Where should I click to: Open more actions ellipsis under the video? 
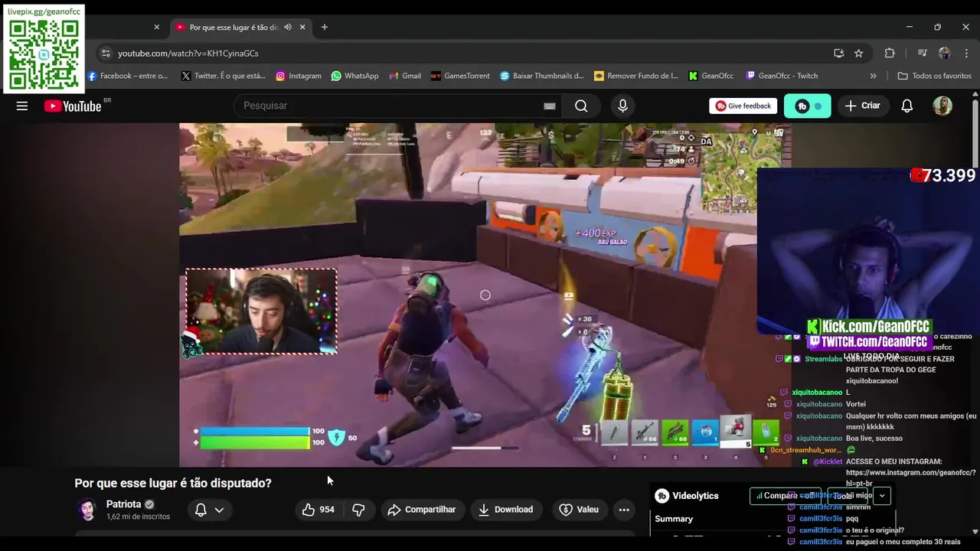coord(624,510)
